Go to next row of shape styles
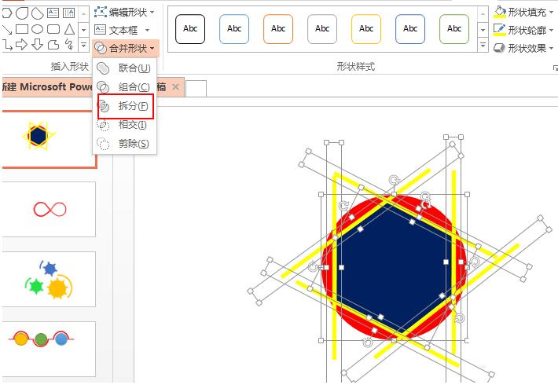This screenshot has width=558, height=392. (483, 30)
